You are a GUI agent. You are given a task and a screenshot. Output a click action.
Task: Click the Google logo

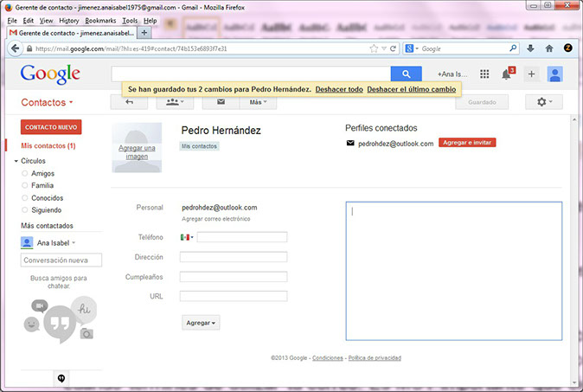(50, 74)
